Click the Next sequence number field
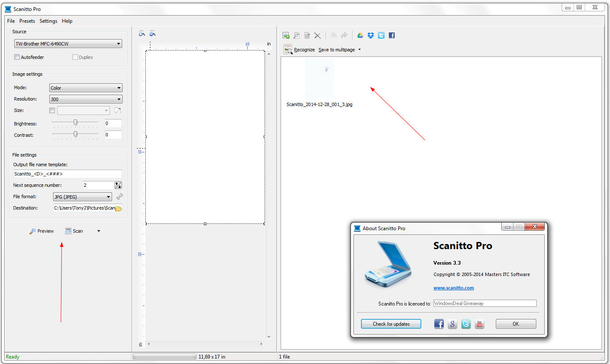 point(99,185)
